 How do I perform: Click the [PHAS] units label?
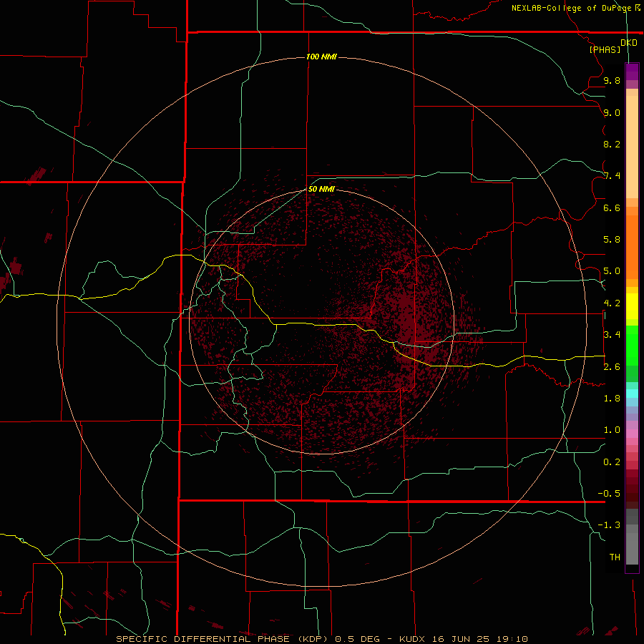605,49
